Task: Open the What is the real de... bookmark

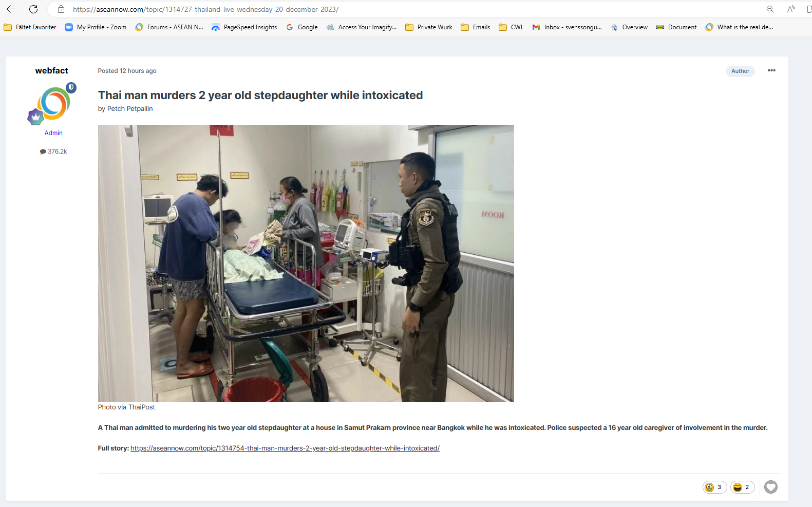Action: 739,27
